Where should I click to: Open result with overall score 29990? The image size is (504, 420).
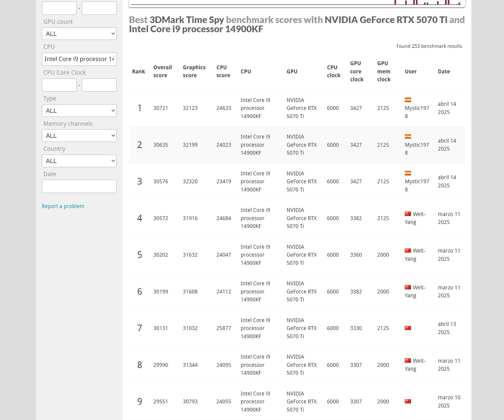click(x=161, y=365)
